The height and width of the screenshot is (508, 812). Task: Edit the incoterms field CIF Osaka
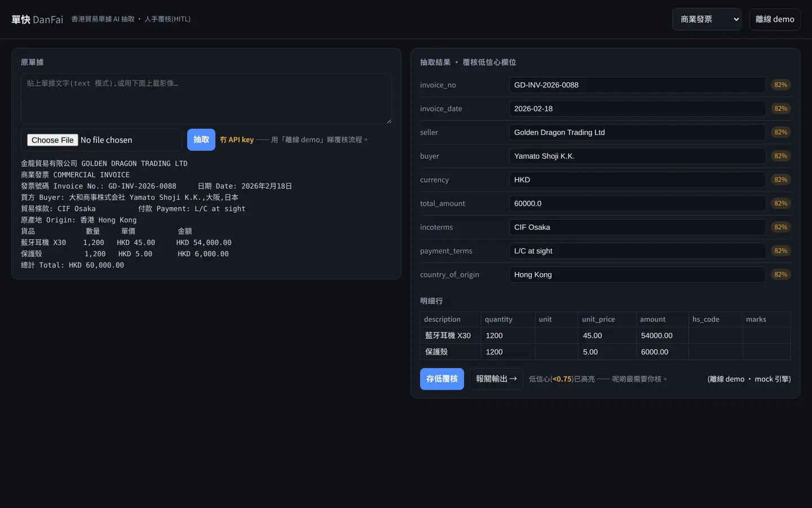[x=637, y=227]
